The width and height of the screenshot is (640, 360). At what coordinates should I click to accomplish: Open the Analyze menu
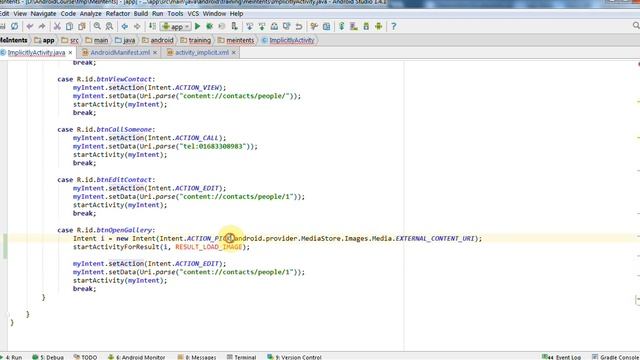pyautogui.click(x=91, y=13)
